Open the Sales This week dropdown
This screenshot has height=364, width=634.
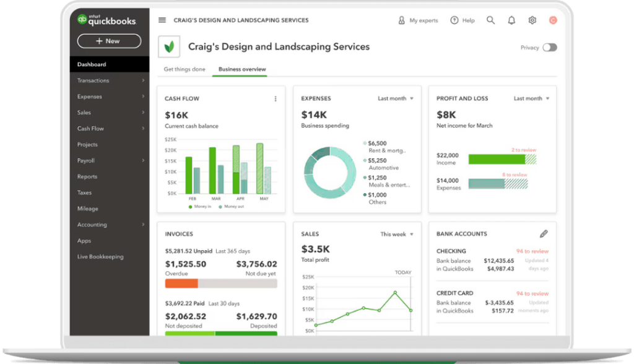click(396, 234)
